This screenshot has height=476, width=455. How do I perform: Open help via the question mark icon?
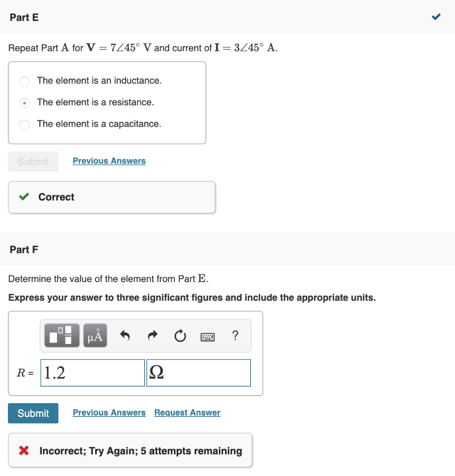(x=235, y=336)
